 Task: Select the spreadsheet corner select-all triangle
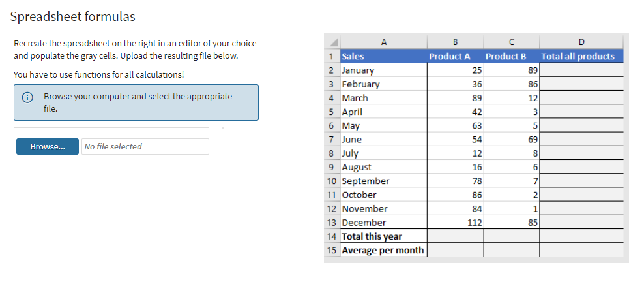point(332,42)
